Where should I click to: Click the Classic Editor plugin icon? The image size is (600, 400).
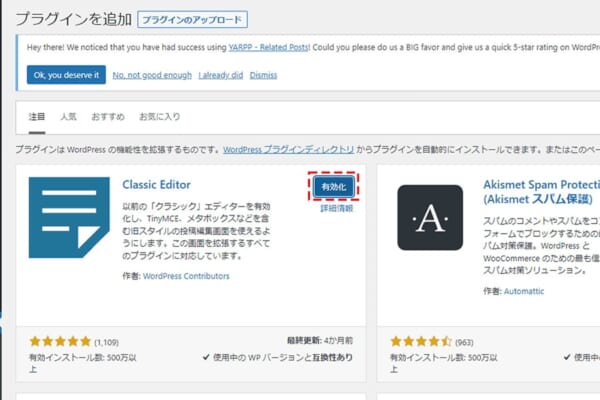tap(69, 217)
